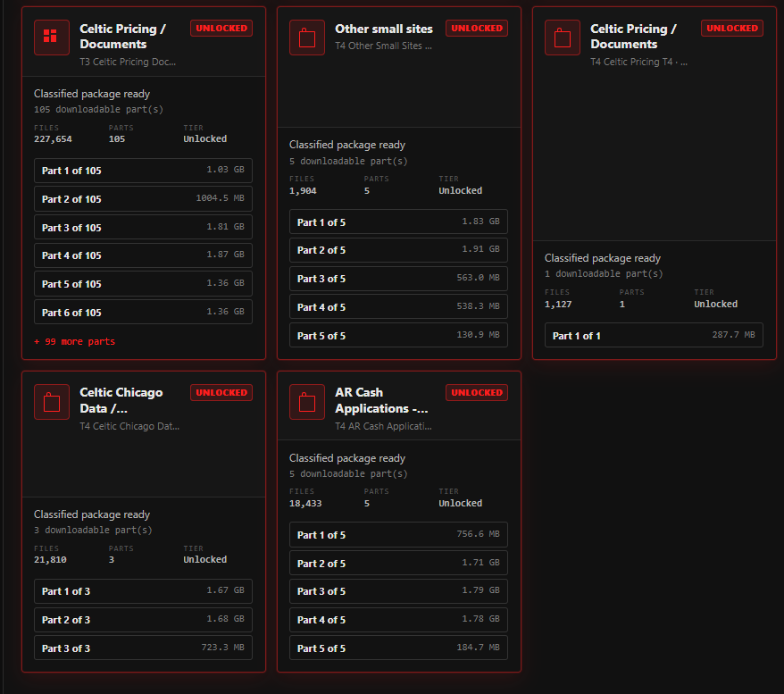This screenshot has width=784, height=694.
Task: Click the 'T3 Celtic Pricing Doc...' subtitle
Action: (128, 62)
